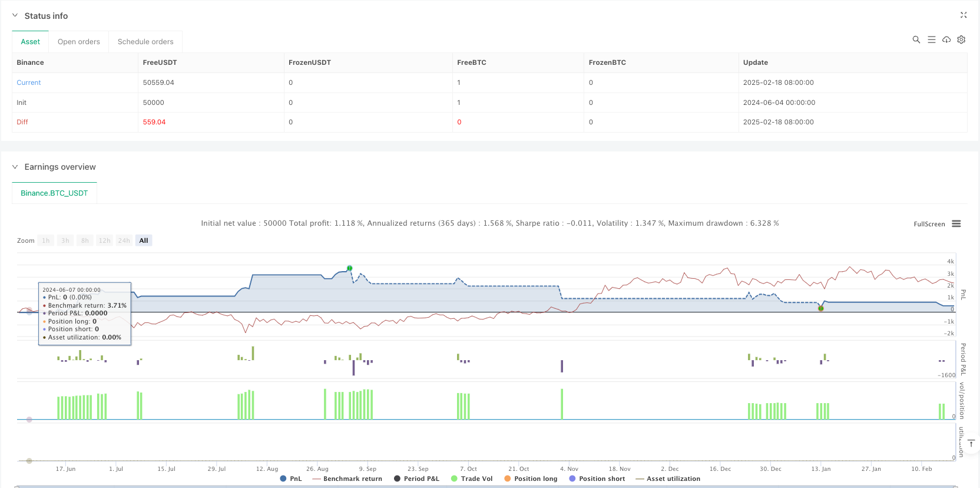
Task: Click the Current row link
Action: 29,83
